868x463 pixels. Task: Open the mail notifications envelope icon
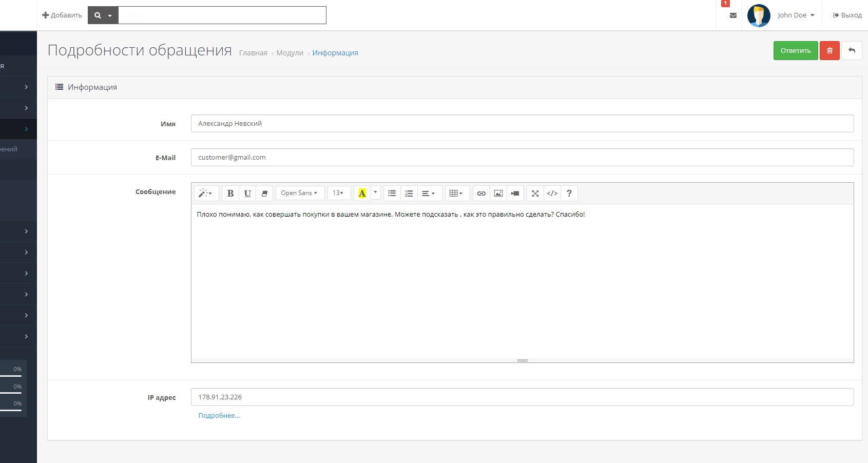[733, 15]
